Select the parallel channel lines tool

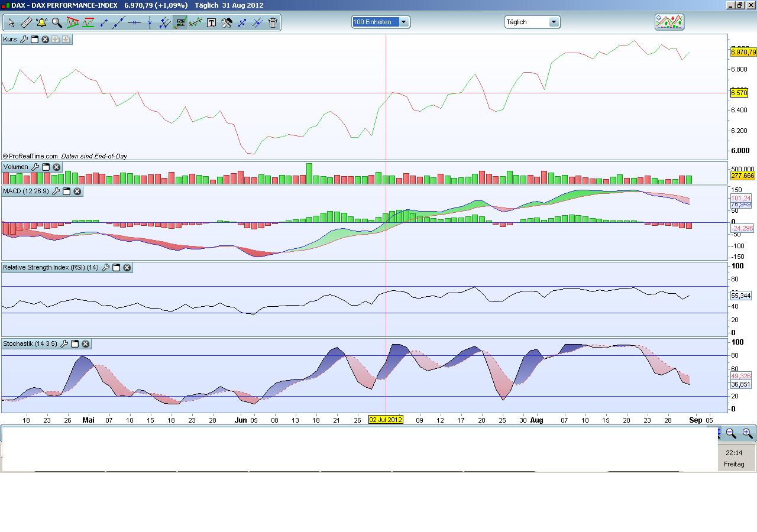coord(165,23)
